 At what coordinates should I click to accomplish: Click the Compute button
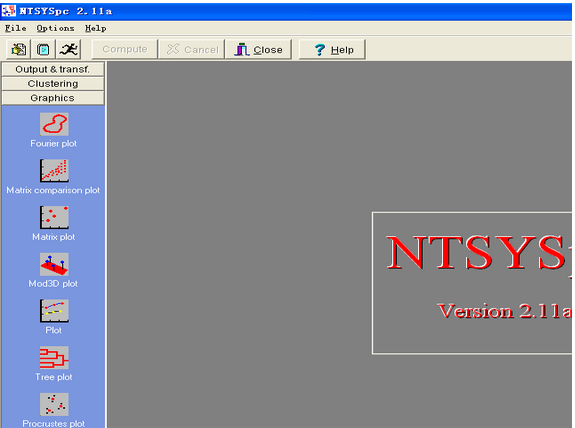(x=125, y=49)
